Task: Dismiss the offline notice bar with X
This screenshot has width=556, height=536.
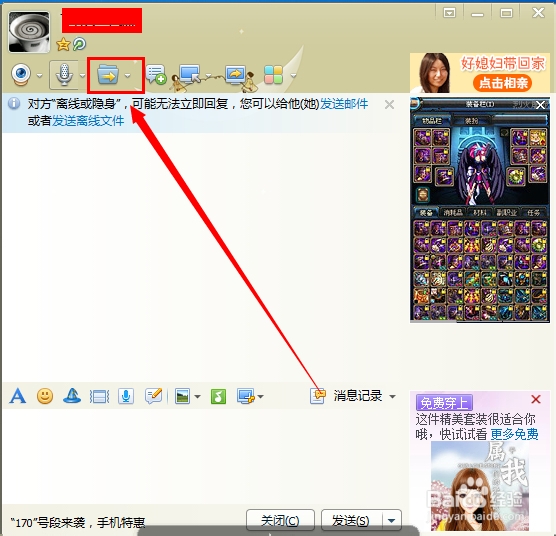Action: [x=389, y=105]
